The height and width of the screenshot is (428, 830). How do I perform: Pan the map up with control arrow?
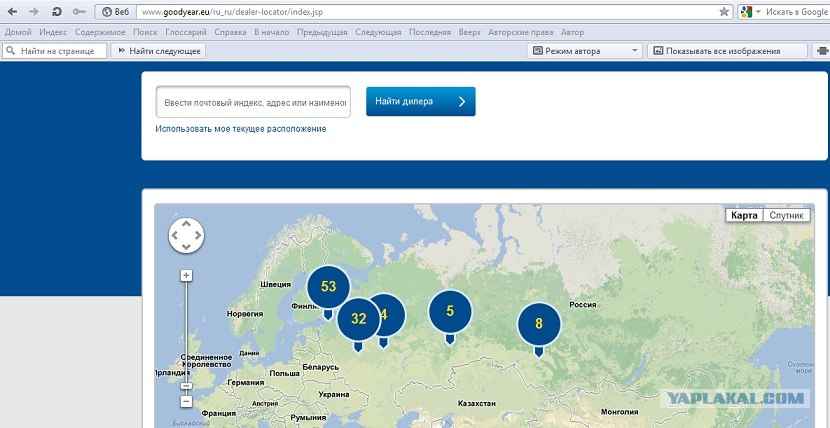coord(186,224)
